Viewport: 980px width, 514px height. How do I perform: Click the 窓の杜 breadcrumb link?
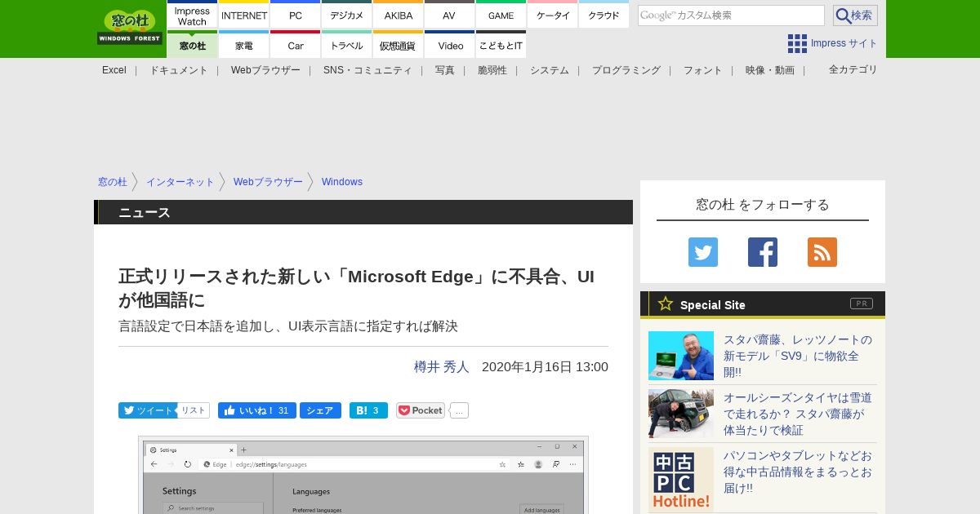(x=113, y=182)
